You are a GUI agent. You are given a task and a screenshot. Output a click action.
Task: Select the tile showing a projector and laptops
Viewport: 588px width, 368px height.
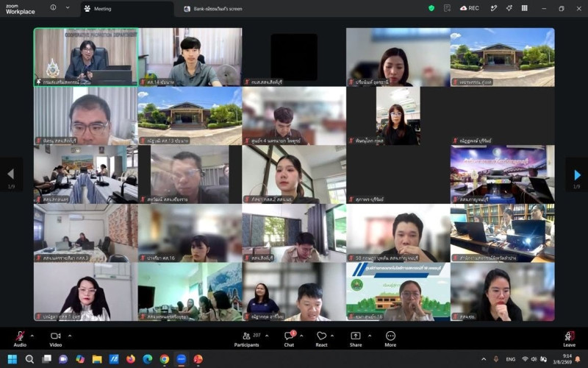coord(503,233)
